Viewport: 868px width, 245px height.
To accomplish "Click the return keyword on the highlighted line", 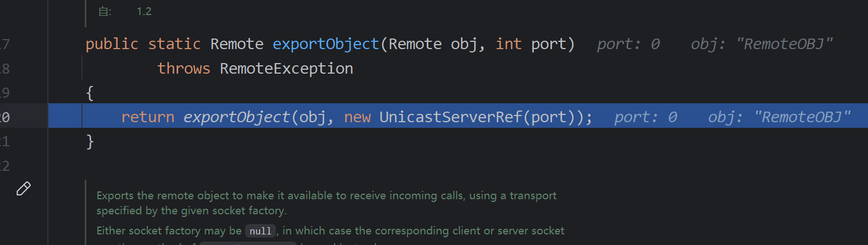I will tap(148, 117).
